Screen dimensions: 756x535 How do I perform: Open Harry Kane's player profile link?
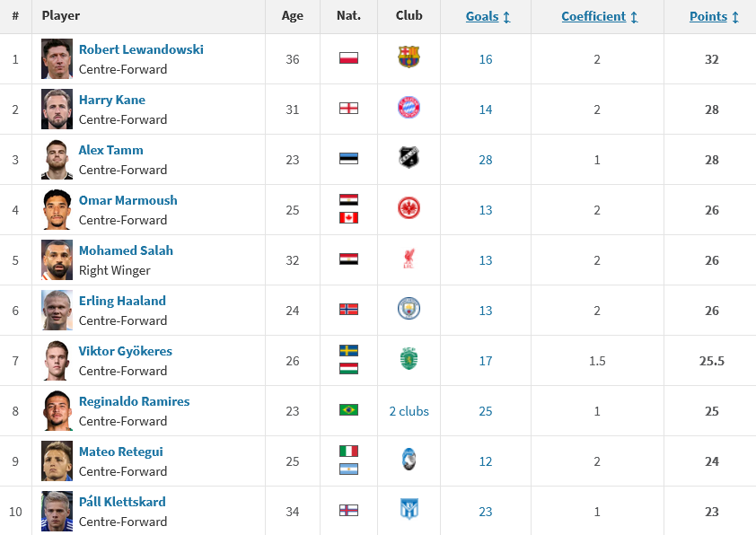(111, 100)
